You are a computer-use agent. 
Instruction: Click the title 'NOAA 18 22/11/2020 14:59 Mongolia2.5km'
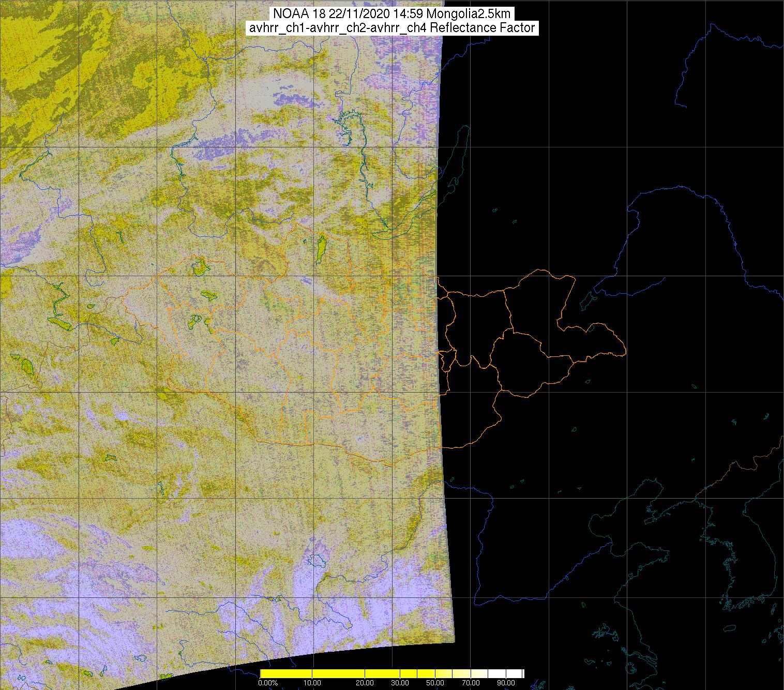click(x=393, y=14)
